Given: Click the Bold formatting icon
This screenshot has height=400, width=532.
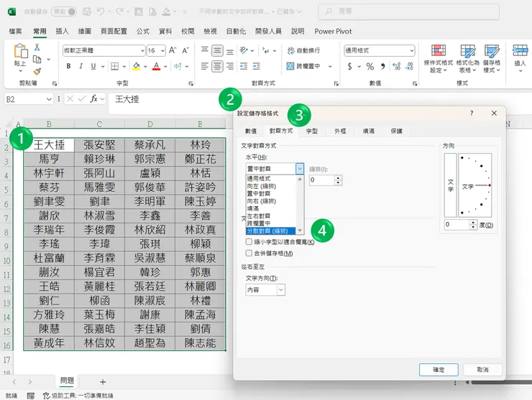Looking at the screenshot, I should 69,66.
